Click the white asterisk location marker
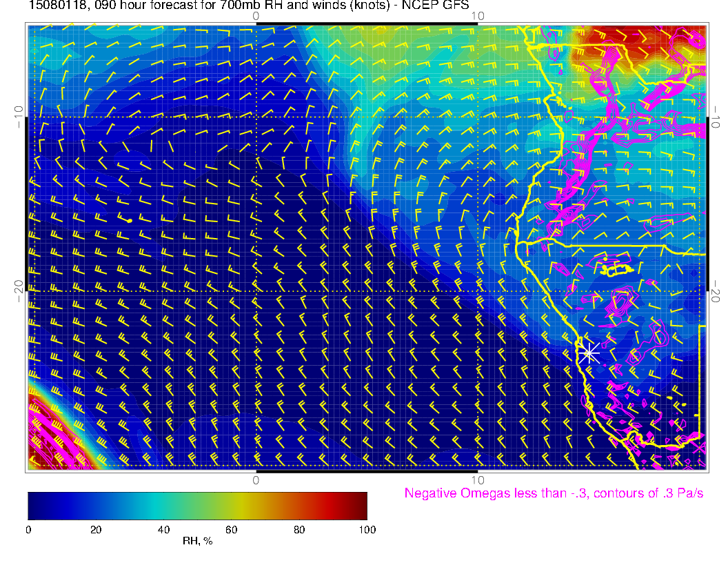728x563 pixels. [589, 354]
